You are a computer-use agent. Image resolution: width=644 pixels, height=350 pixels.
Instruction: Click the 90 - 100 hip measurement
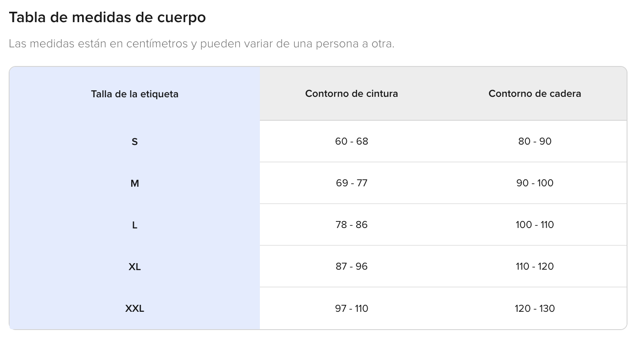tap(534, 183)
